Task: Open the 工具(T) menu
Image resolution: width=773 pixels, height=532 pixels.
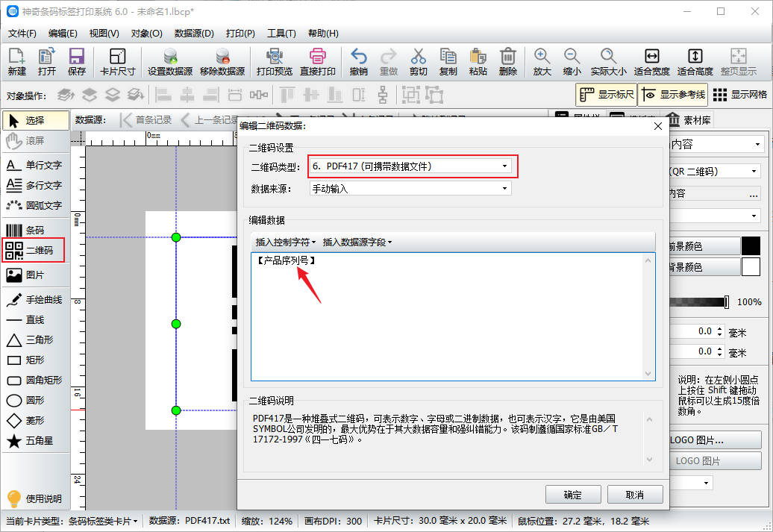Action: click(x=281, y=34)
